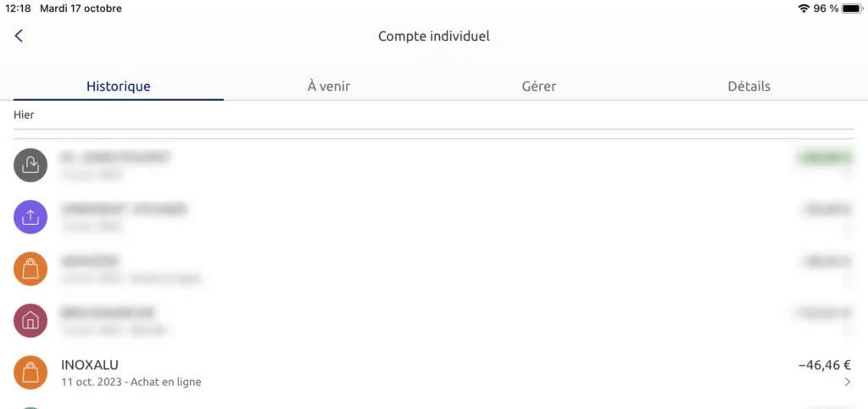Select the Historique tab

click(x=119, y=87)
